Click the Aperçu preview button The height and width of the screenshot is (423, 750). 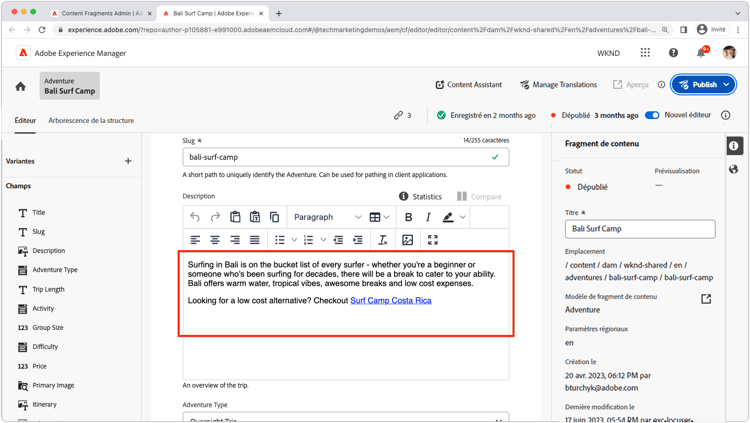[x=631, y=85]
